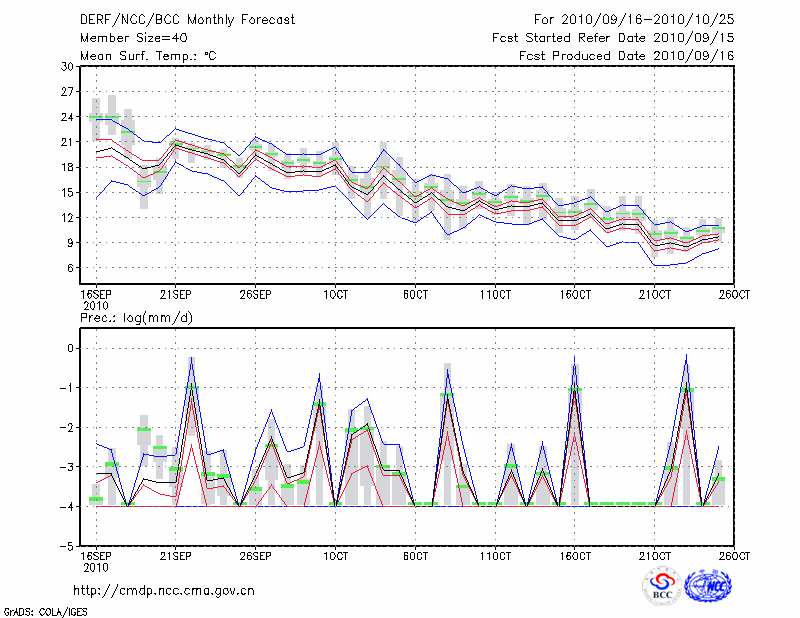Click 16OCT on the temperature chart axis
This screenshot has width=800, height=618.
[575, 294]
